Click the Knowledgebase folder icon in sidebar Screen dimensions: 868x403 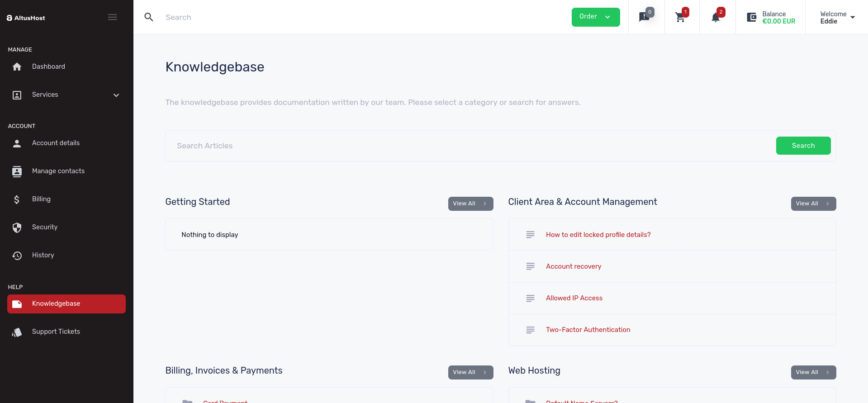[x=17, y=304]
